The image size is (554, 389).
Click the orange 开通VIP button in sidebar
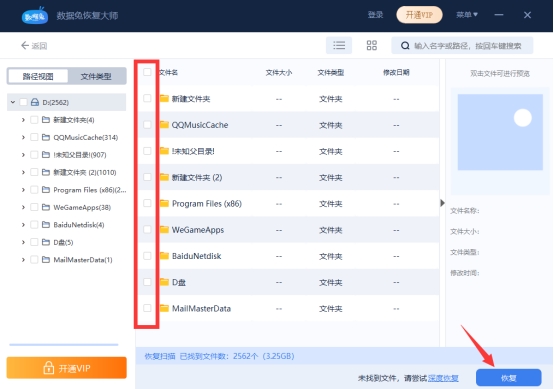tap(66, 368)
